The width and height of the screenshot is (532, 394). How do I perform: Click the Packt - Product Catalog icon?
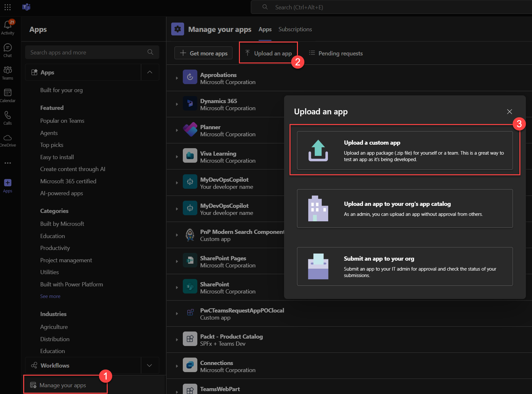pyautogui.click(x=190, y=339)
